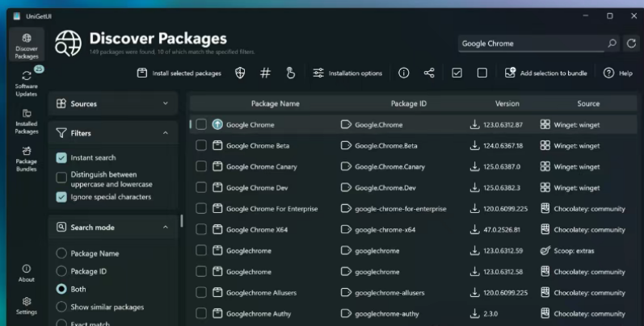Click the skip hash check icon
Screen dimensions: 644x326
[x=265, y=73]
